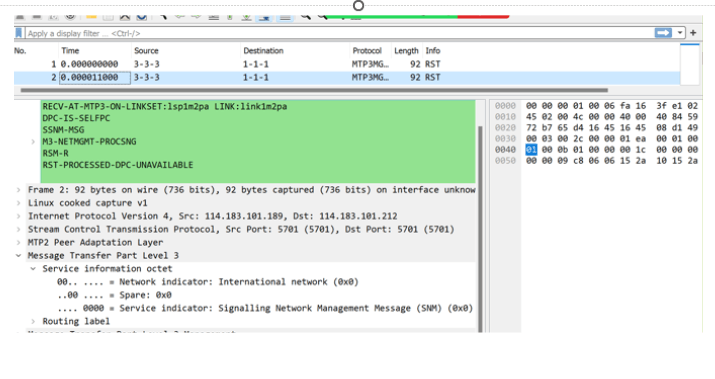This screenshot has height=379, width=715.
Task: Click Source 3-3-3 in packet 2 row
Action: [146, 78]
